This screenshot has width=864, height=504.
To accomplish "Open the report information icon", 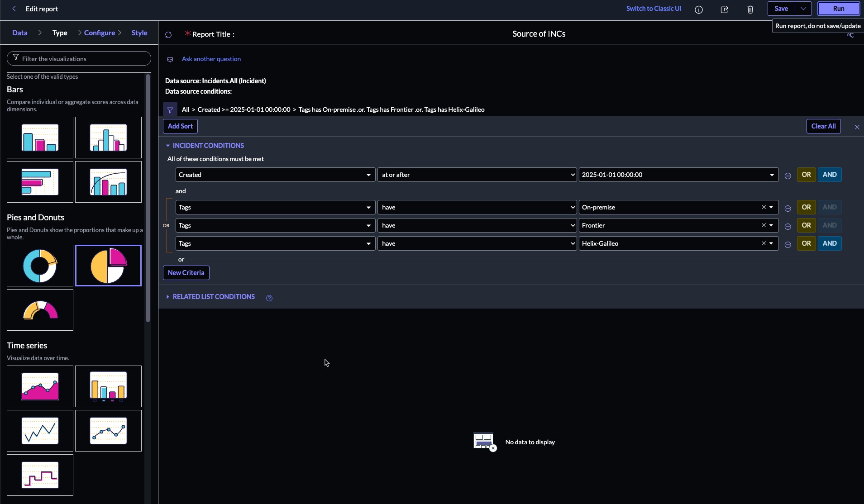I will tap(699, 10).
